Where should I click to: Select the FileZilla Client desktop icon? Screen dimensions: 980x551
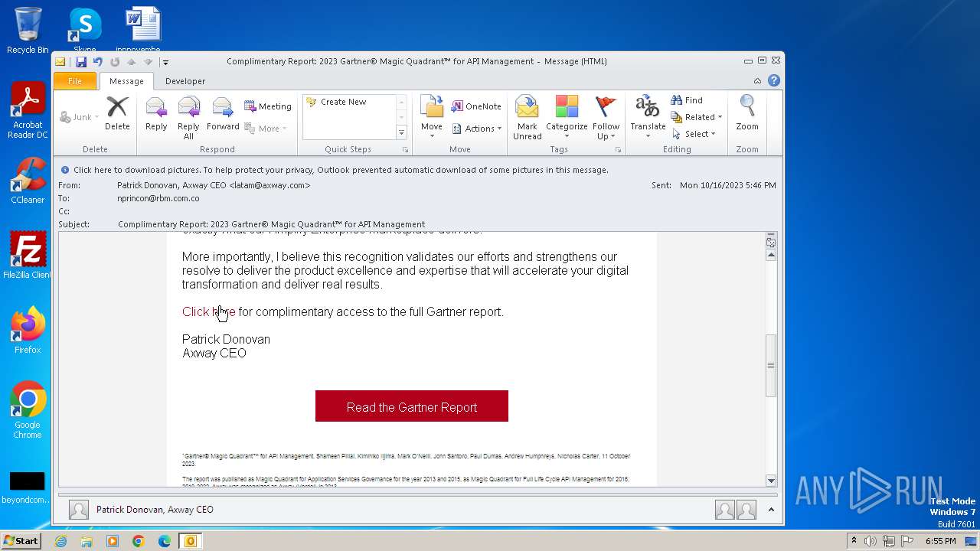28,256
